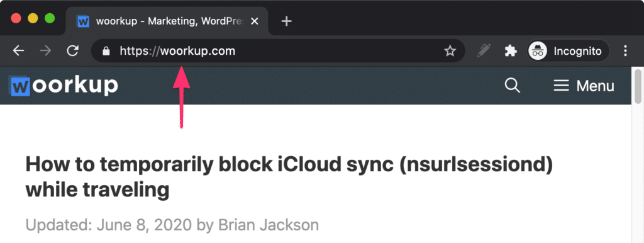Close the woorkup browser tab
Image resolution: width=644 pixels, height=243 pixels.
pyautogui.click(x=255, y=21)
